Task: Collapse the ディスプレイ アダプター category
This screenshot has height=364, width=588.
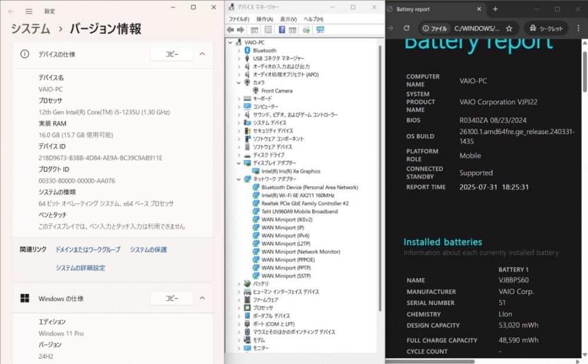Action: pos(239,163)
